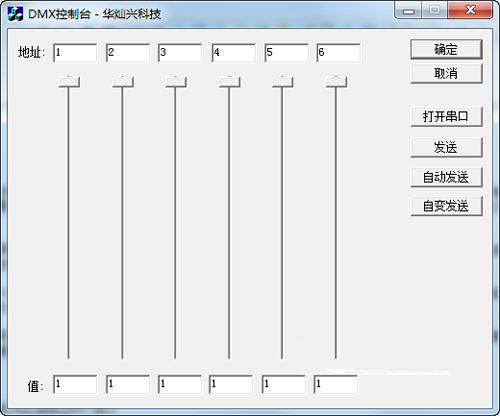Click slider thumb under address 5

[283, 82]
